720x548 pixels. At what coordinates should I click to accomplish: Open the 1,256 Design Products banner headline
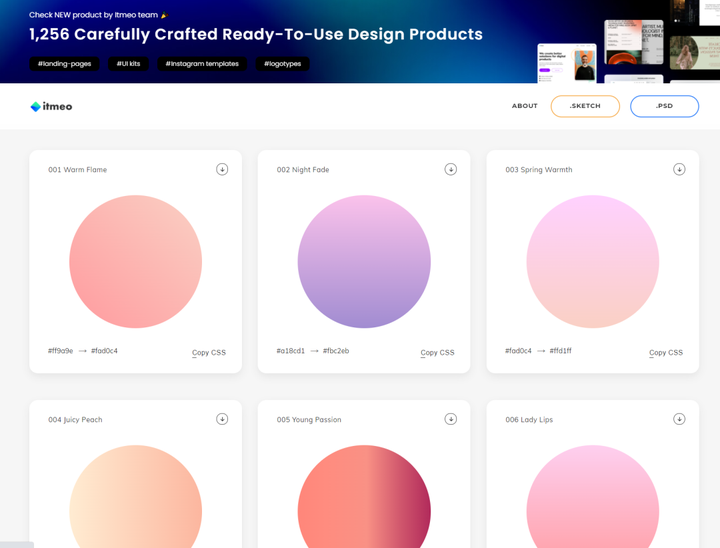tap(256, 34)
